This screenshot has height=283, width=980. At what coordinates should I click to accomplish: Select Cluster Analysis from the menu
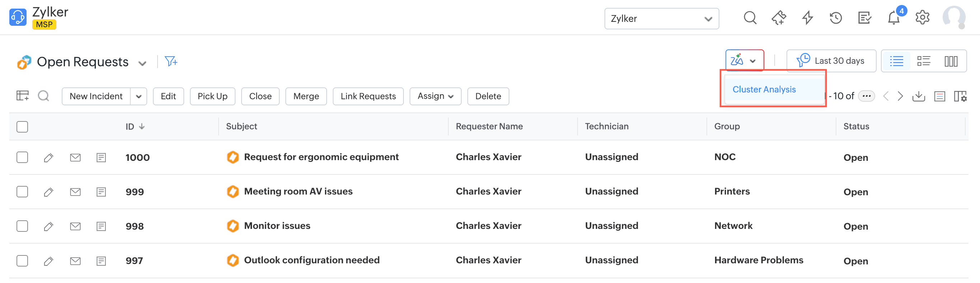pyautogui.click(x=764, y=90)
